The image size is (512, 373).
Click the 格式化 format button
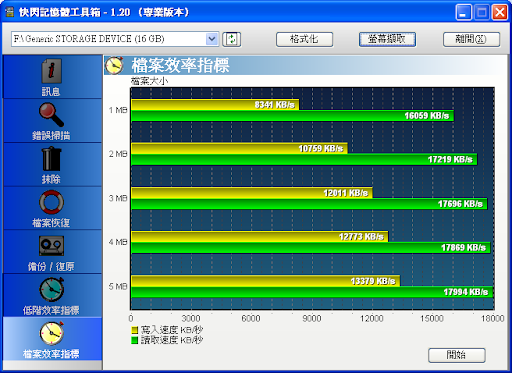pos(304,39)
